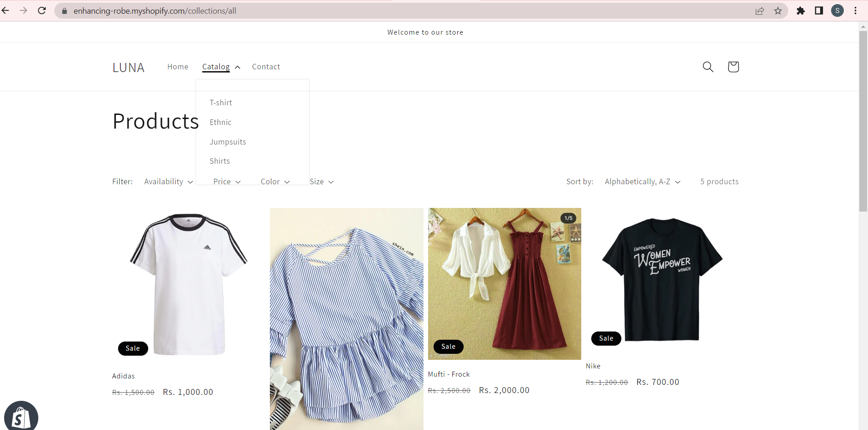Open the Chrome three-dot menu
Image resolution: width=868 pixels, height=430 pixels.
(855, 10)
